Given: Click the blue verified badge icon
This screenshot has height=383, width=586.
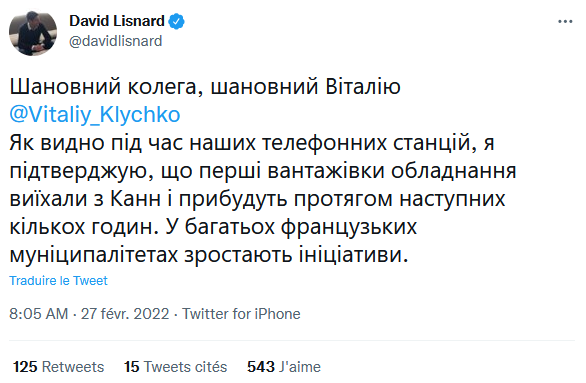Looking at the screenshot, I should point(176,21).
